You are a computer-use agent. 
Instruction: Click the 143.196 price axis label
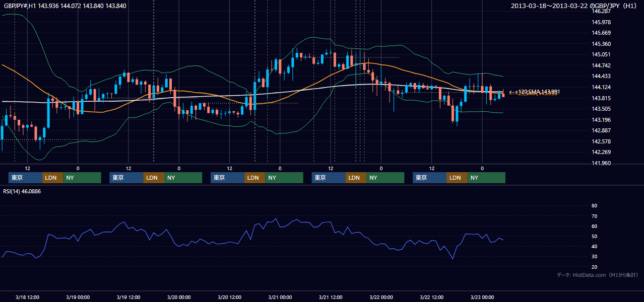[601, 120]
